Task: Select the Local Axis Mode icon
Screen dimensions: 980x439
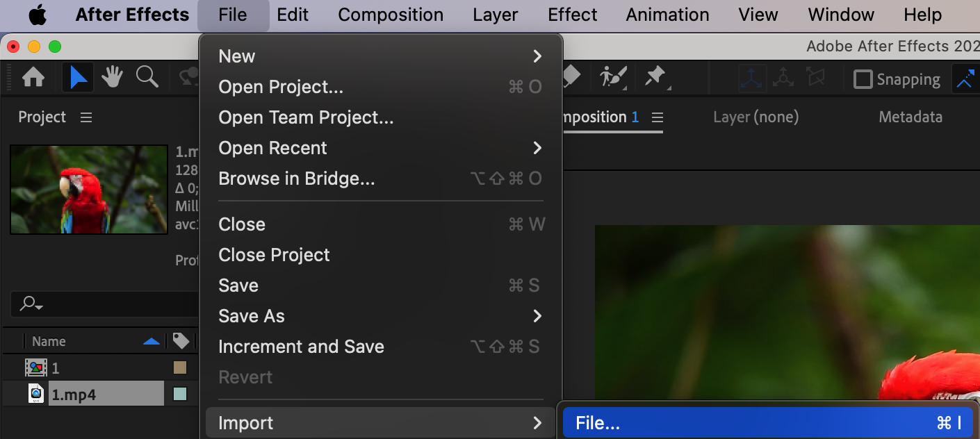Action: (752, 78)
